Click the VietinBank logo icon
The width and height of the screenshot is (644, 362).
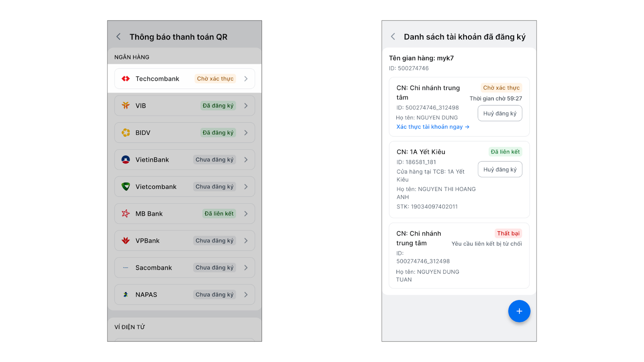126,160
